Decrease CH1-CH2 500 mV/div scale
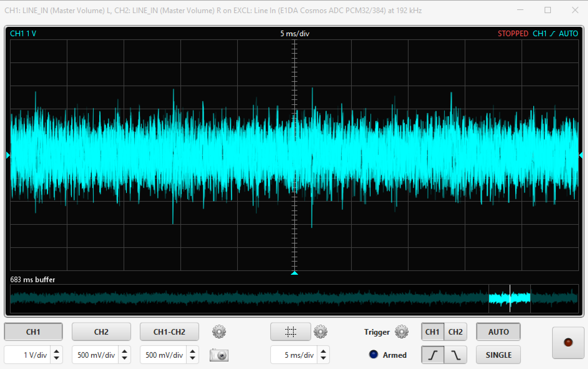This screenshot has width=588, height=369. [193, 358]
